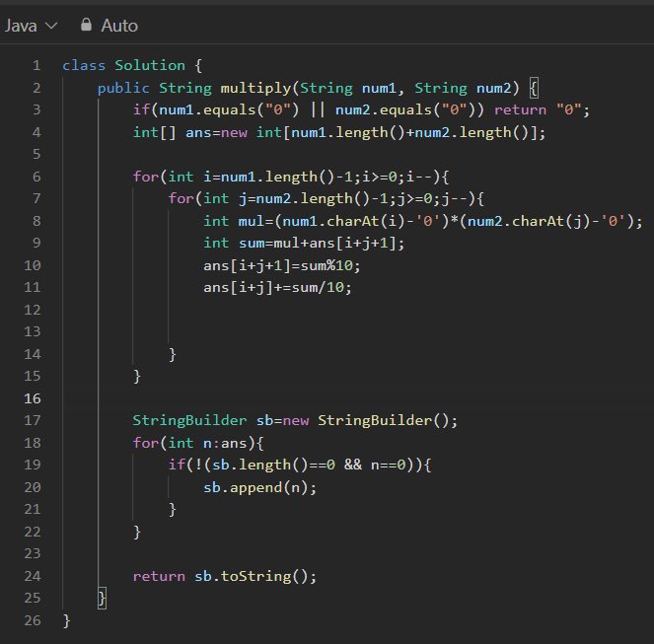Click 'for(int n:ans){' line

[x=198, y=443]
